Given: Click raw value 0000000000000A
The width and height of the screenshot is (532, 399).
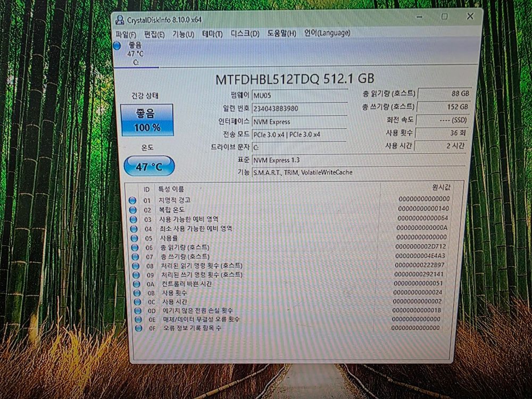Looking at the screenshot, I should click(x=422, y=228).
